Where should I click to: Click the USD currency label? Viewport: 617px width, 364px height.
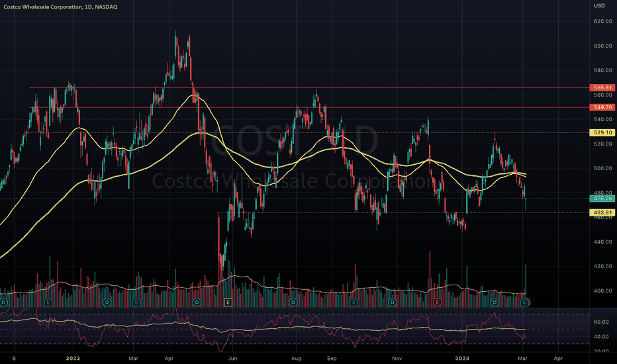[x=599, y=5]
